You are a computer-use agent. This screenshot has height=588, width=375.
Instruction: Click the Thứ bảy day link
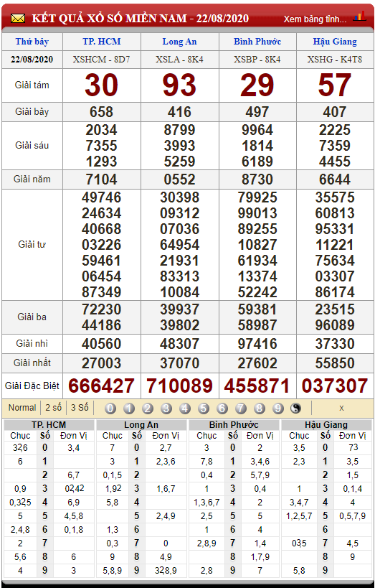(32, 42)
